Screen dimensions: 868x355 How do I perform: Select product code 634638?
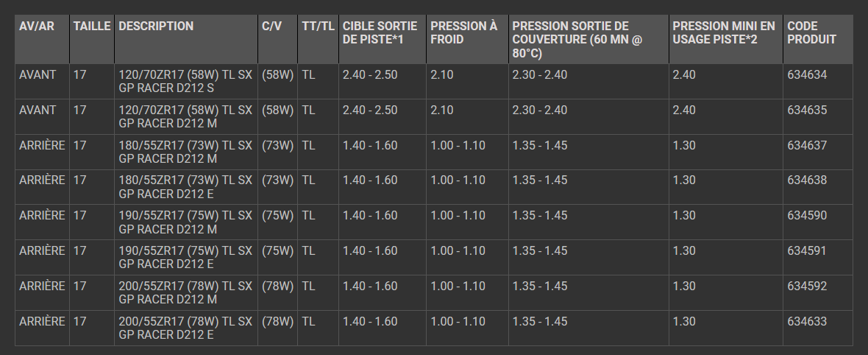pyautogui.click(x=807, y=180)
